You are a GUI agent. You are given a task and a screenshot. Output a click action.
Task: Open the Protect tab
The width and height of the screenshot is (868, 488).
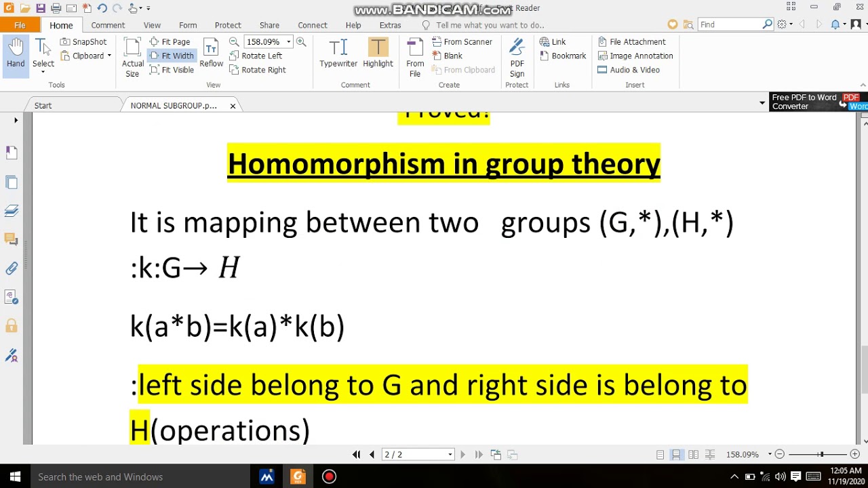point(228,25)
